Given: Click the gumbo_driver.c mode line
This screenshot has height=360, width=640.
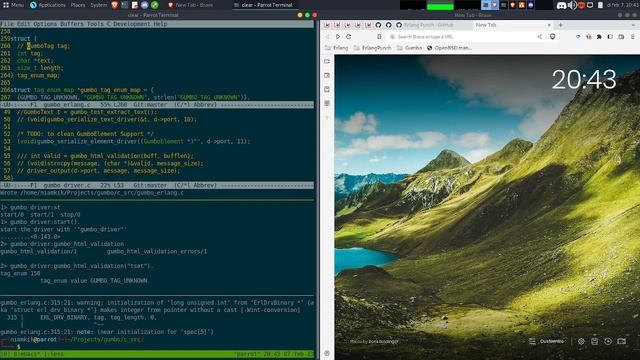Looking at the screenshot, I should (x=157, y=185).
